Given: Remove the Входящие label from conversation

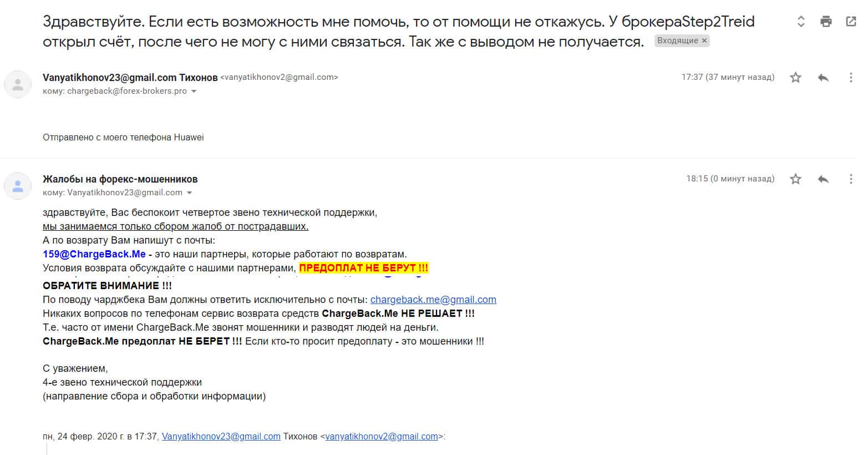Looking at the screenshot, I should pos(704,41).
